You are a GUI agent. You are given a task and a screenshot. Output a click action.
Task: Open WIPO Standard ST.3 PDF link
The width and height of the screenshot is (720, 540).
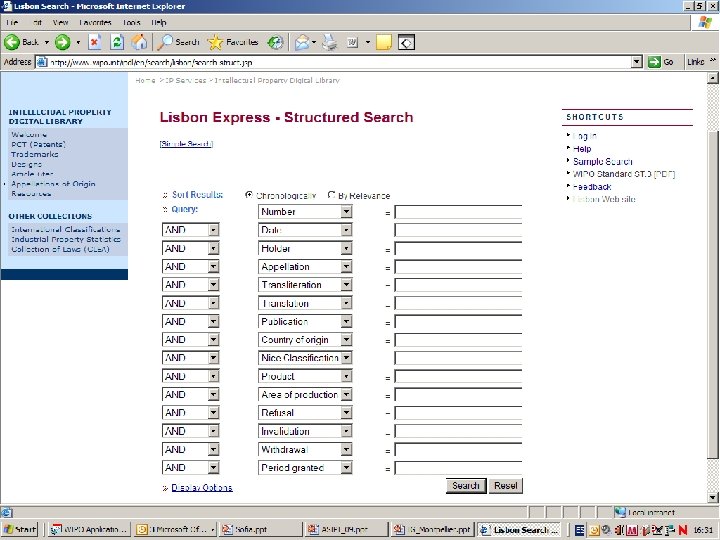624,174
